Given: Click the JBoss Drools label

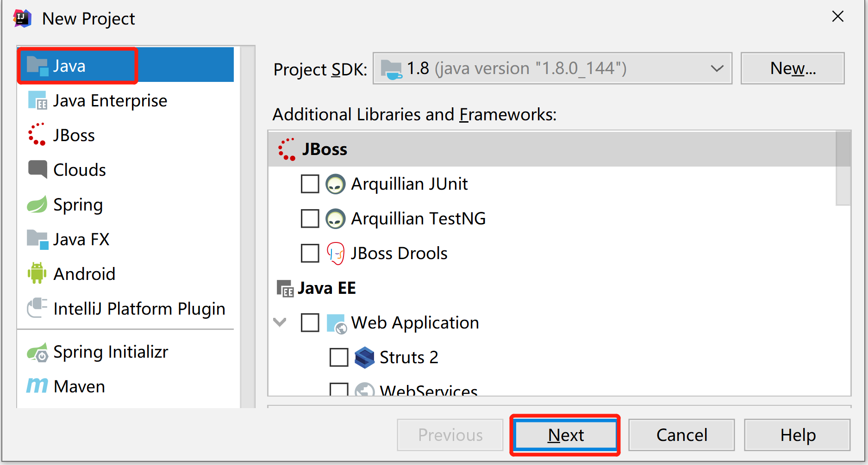Looking at the screenshot, I should pos(399,253).
